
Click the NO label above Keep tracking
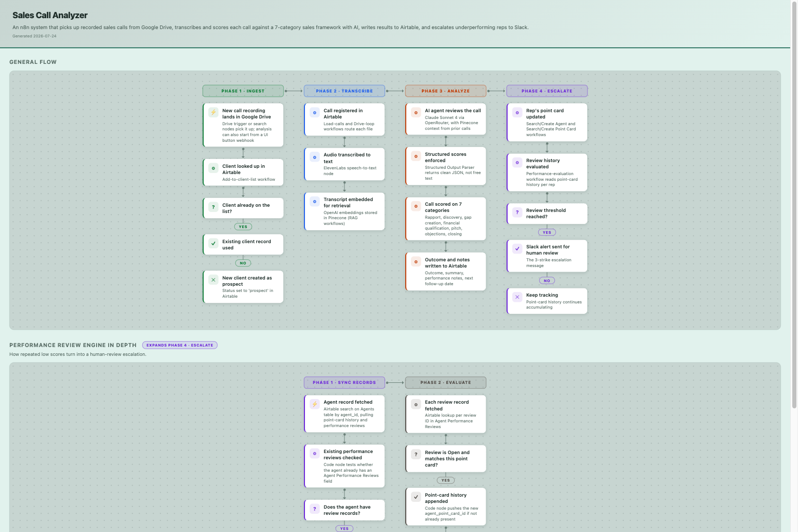(547, 281)
